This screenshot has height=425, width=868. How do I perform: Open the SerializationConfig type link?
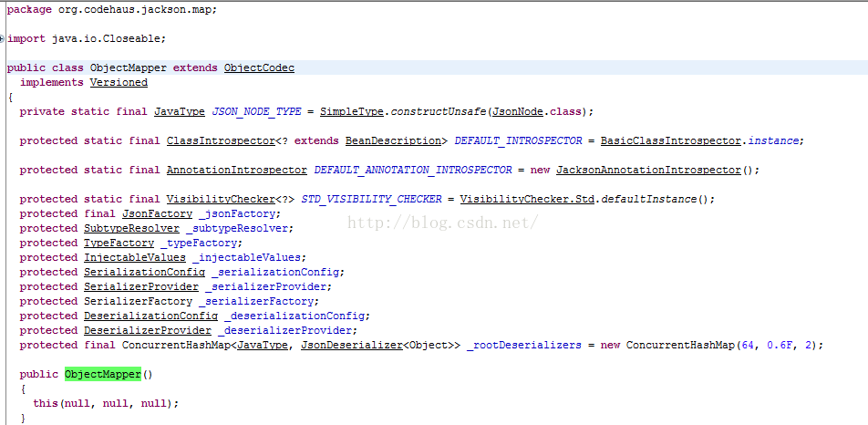click(x=144, y=273)
